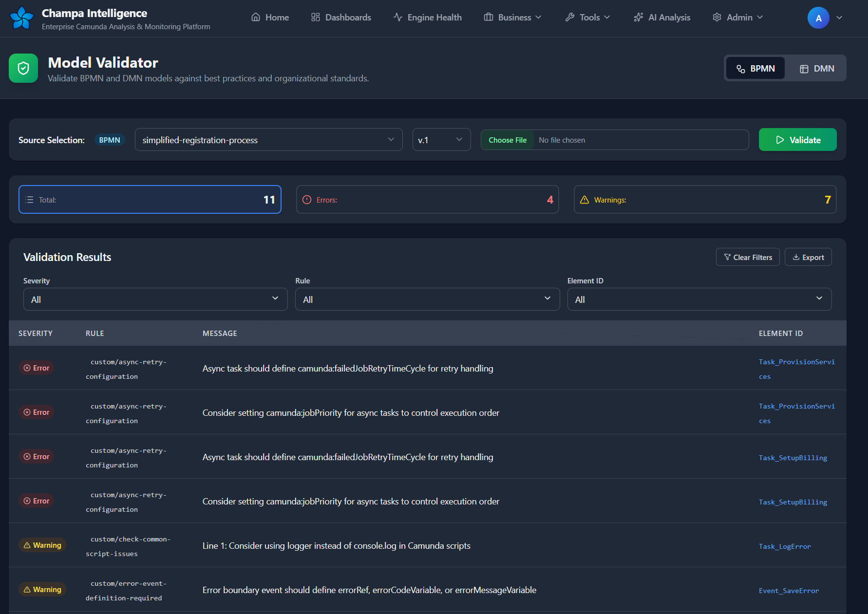Open the Task_LogError element link

coord(785,546)
